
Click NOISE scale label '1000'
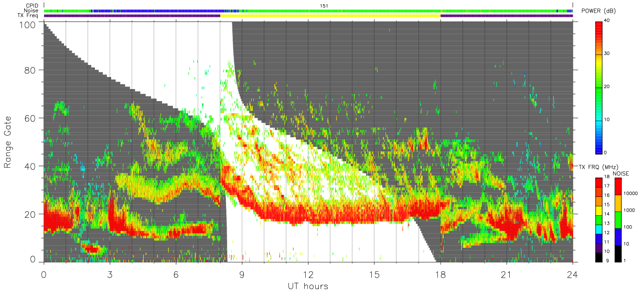(629, 210)
